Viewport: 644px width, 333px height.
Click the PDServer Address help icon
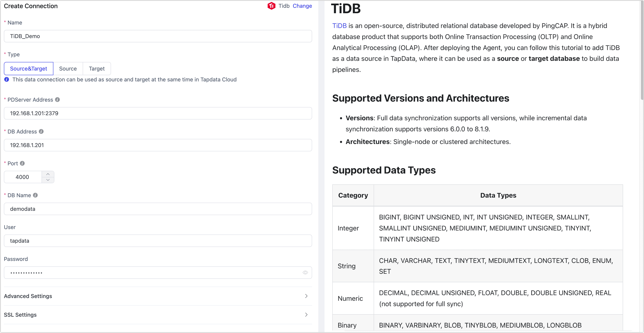pyautogui.click(x=57, y=100)
